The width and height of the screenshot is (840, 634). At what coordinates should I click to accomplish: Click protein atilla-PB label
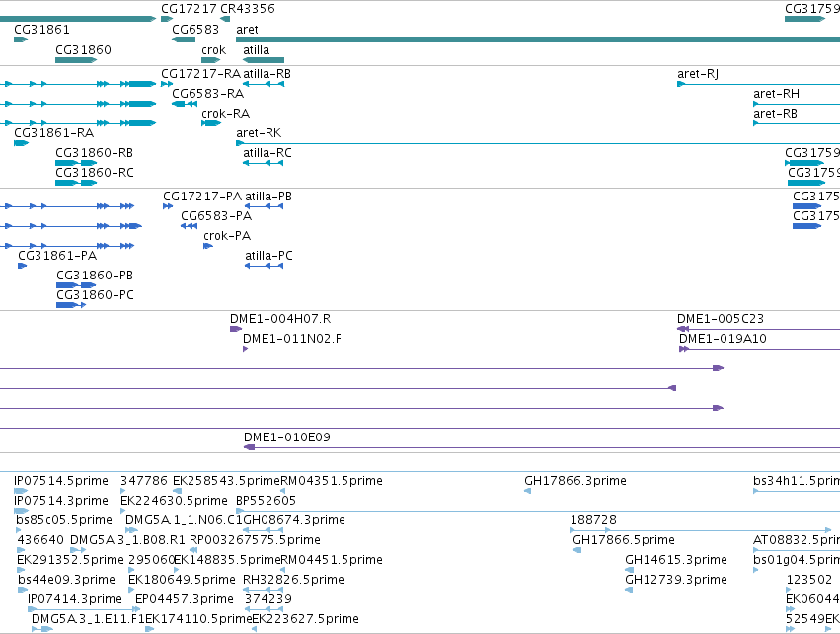(268, 197)
